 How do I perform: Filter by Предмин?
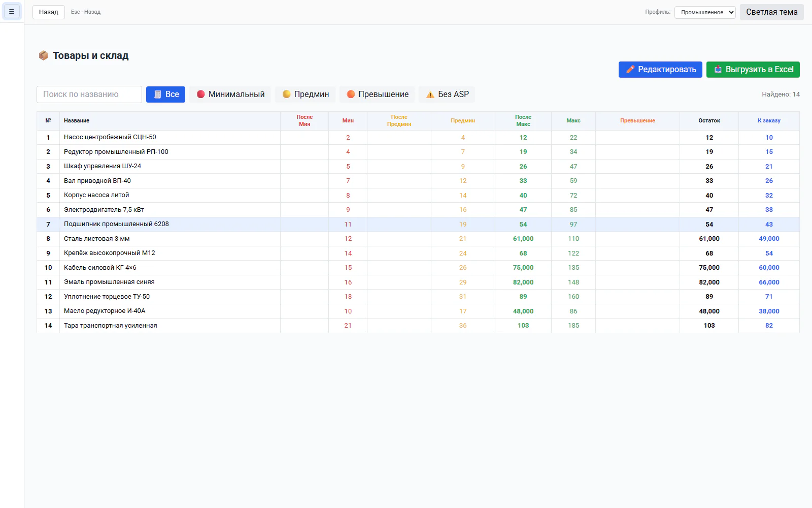[305, 94]
